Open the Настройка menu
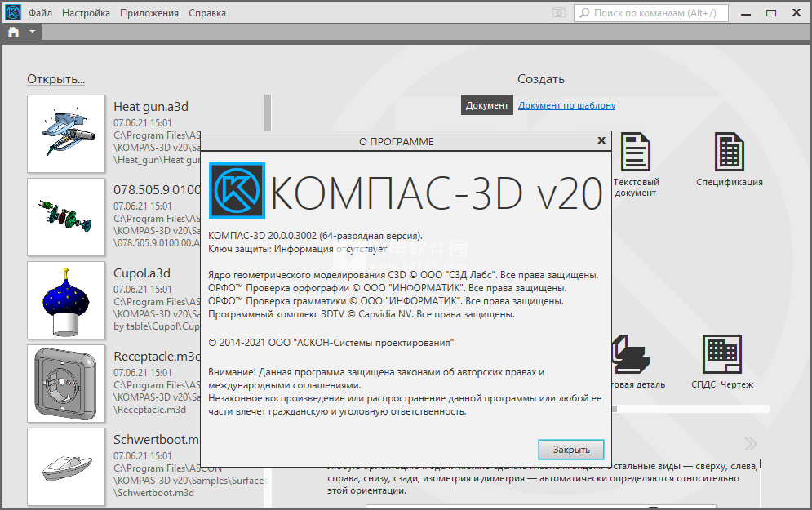The width and height of the screenshot is (812, 510). click(x=86, y=13)
